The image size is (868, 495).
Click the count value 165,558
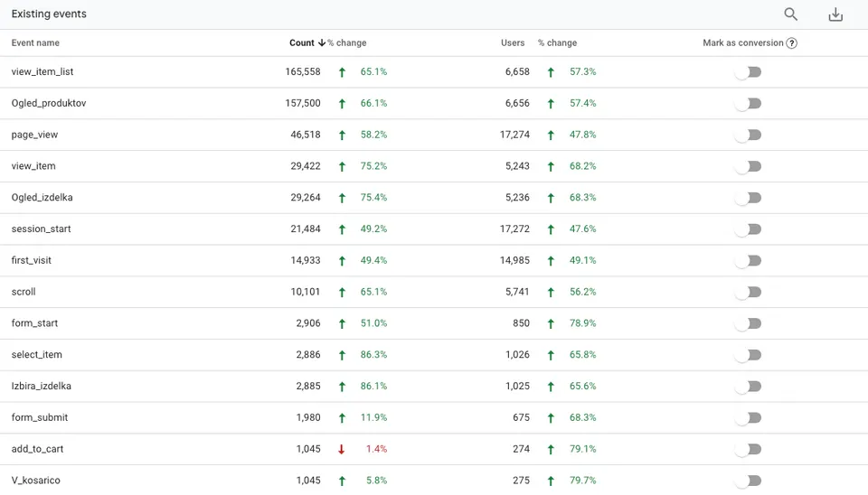[x=303, y=72]
